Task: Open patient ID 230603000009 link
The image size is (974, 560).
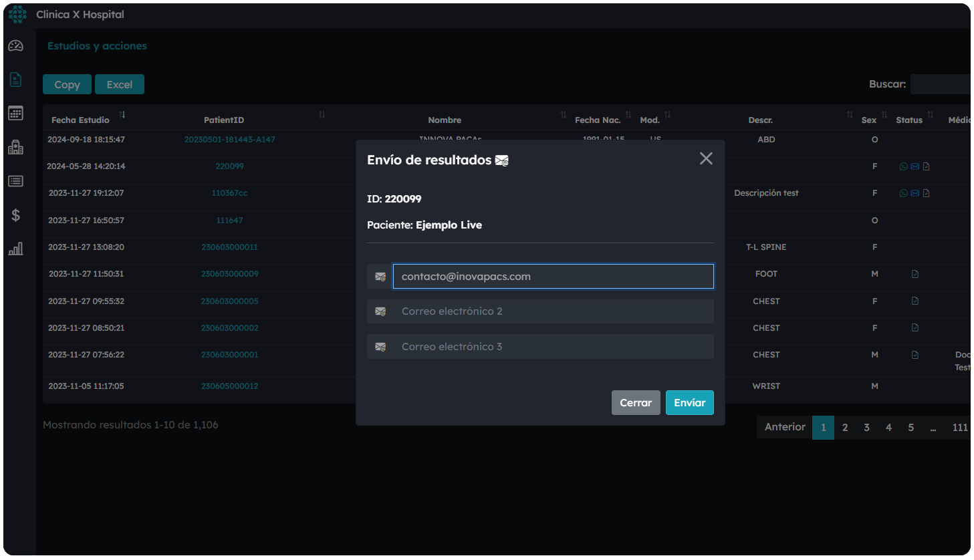Action: pos(229,274)
